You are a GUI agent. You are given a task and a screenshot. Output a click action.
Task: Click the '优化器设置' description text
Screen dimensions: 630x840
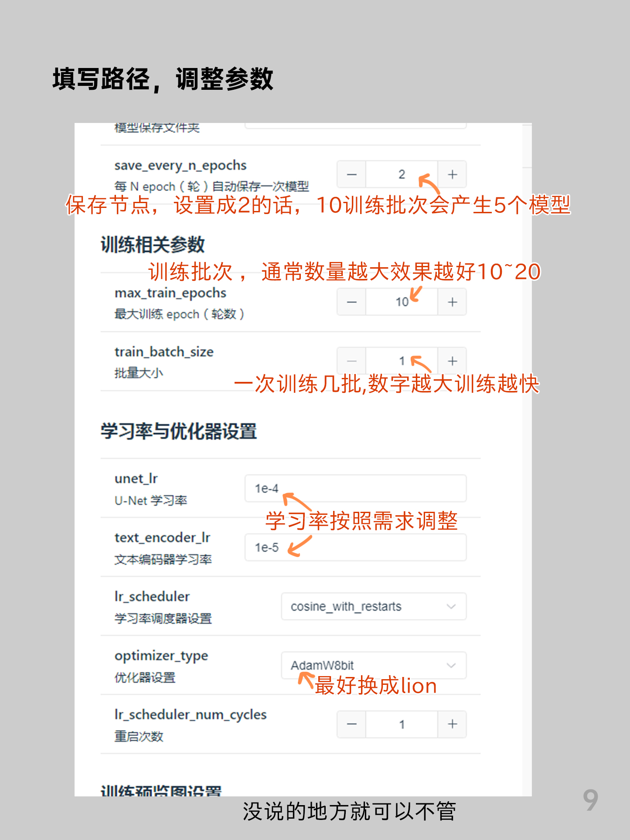[x=145, y=678]
